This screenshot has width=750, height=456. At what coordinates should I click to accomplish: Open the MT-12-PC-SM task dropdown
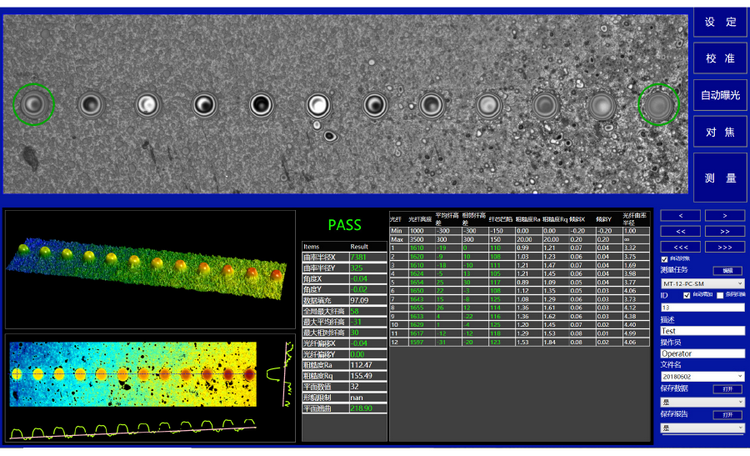coord(702,283)
